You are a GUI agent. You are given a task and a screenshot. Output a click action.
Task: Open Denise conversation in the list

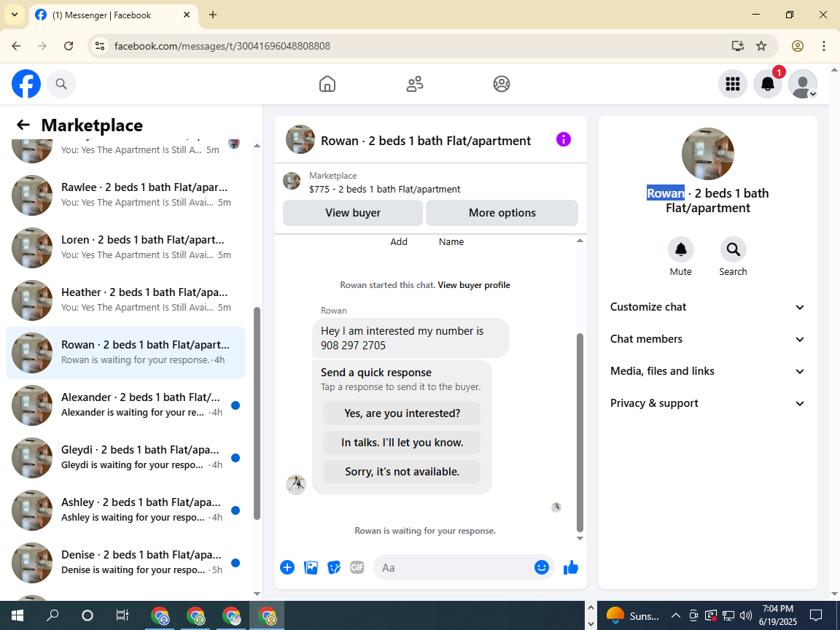coord(126,562)
